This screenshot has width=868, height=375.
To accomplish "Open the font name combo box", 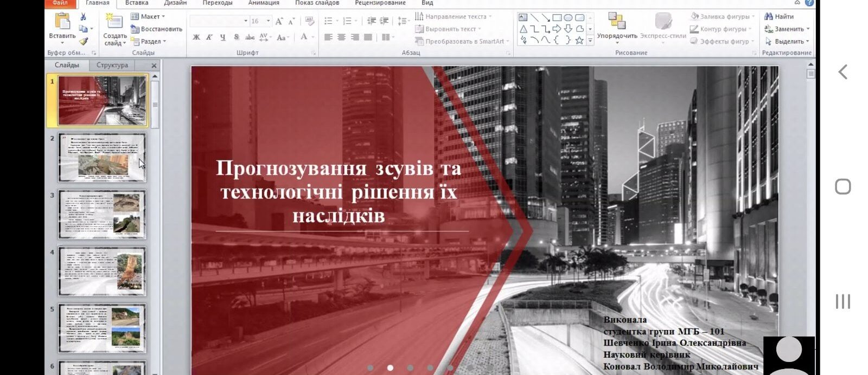I will pyautogui.click(x=219, y=21).
